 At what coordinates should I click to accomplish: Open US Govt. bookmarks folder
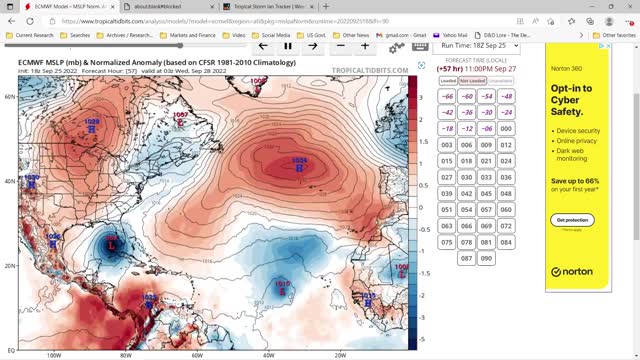point(311,35)
